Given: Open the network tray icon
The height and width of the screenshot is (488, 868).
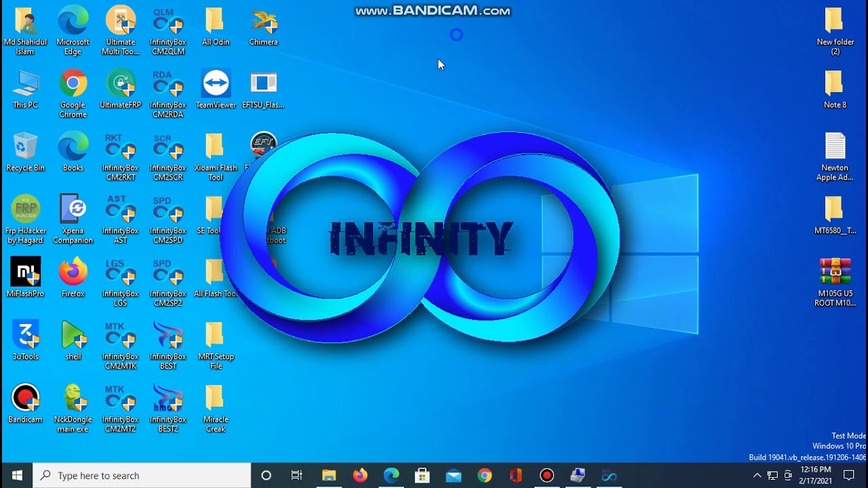Looking at the screenshot, I should pos(773,476).
